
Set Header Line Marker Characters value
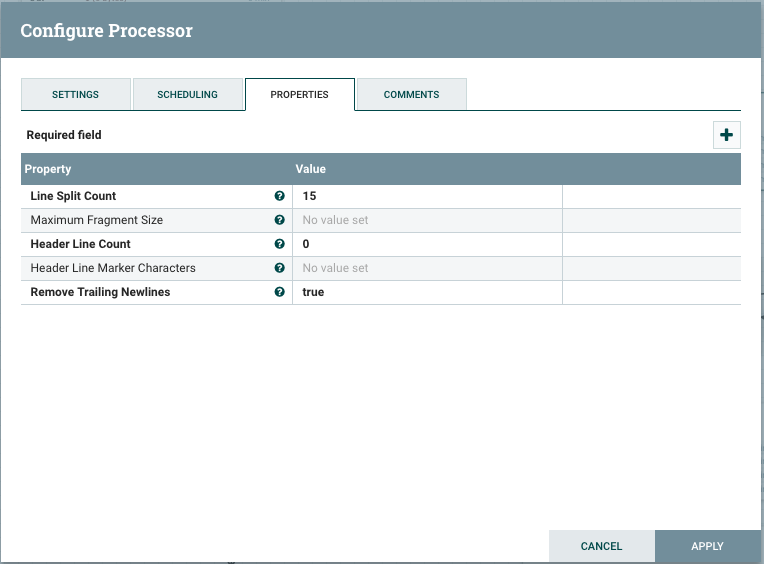click(x=427, y=268)
